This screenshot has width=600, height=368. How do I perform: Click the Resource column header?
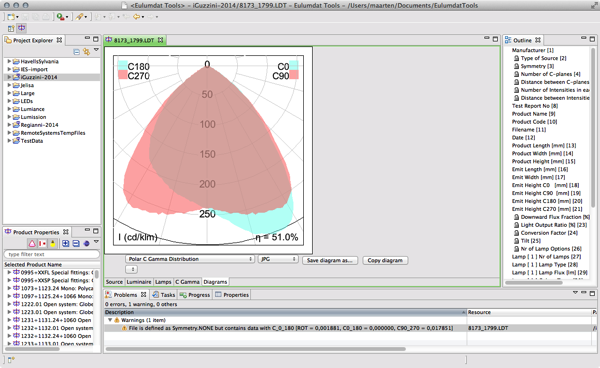click(529, 312)
